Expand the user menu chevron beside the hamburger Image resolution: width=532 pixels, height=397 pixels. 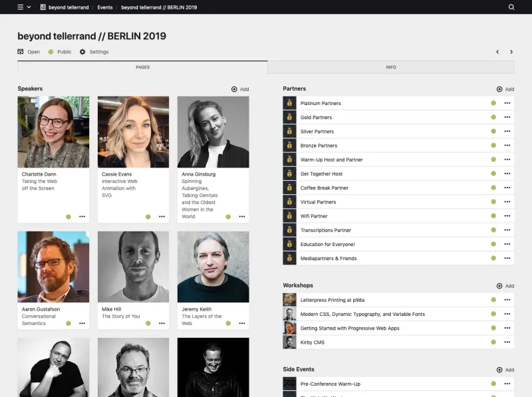tap(29, 7)
